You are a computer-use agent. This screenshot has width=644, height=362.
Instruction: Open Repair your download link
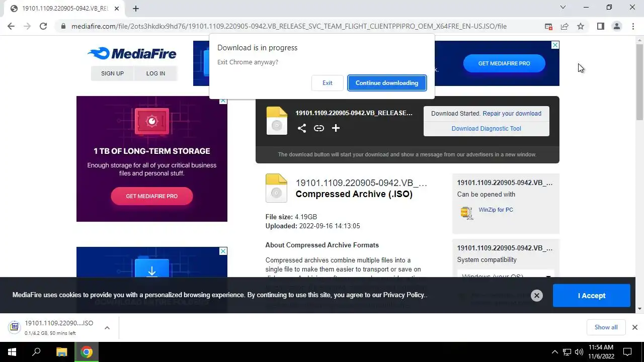512,114
